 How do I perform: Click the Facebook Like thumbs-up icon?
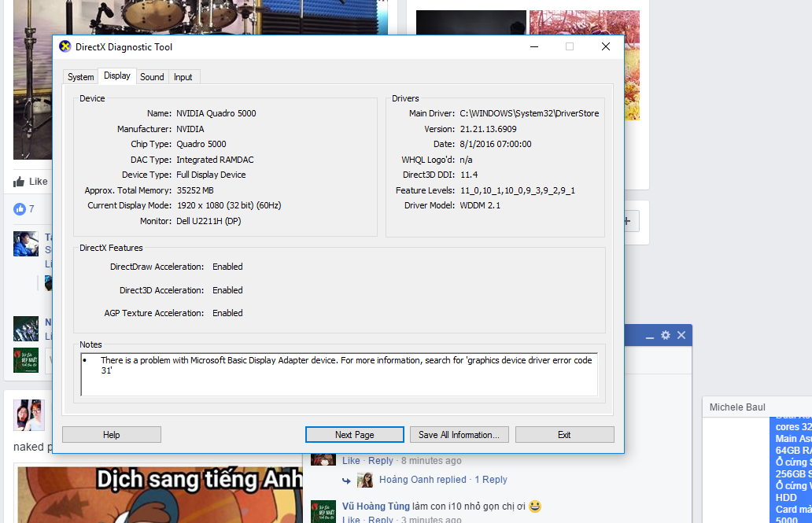[19, 181]
